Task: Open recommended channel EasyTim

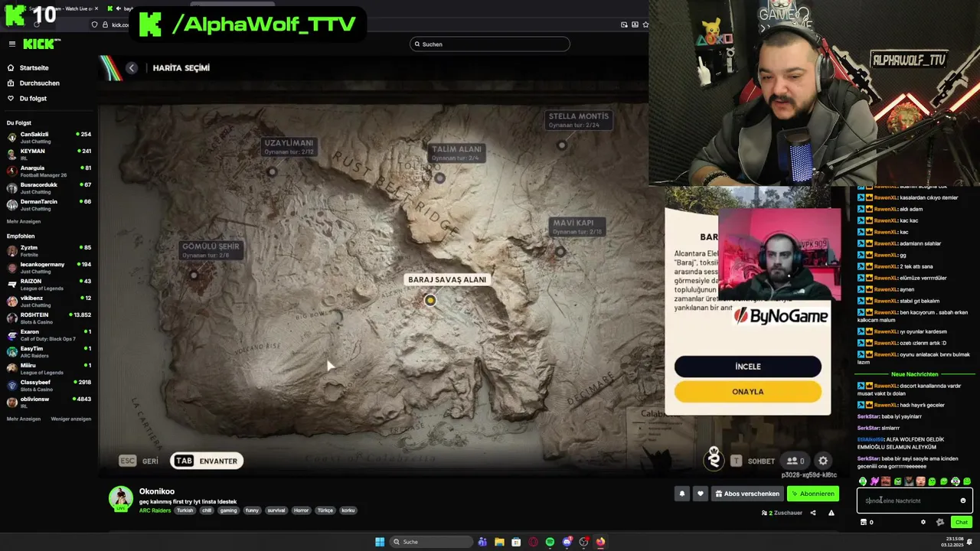Action: 49,351
